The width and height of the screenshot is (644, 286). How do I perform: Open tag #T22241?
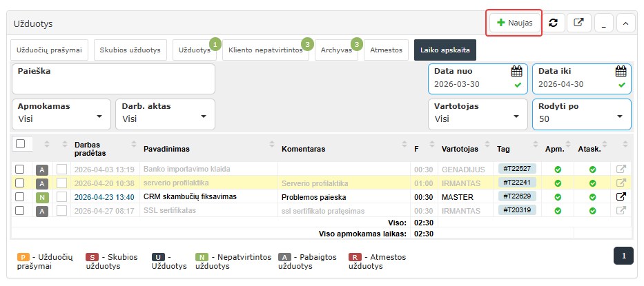[517, 182]
